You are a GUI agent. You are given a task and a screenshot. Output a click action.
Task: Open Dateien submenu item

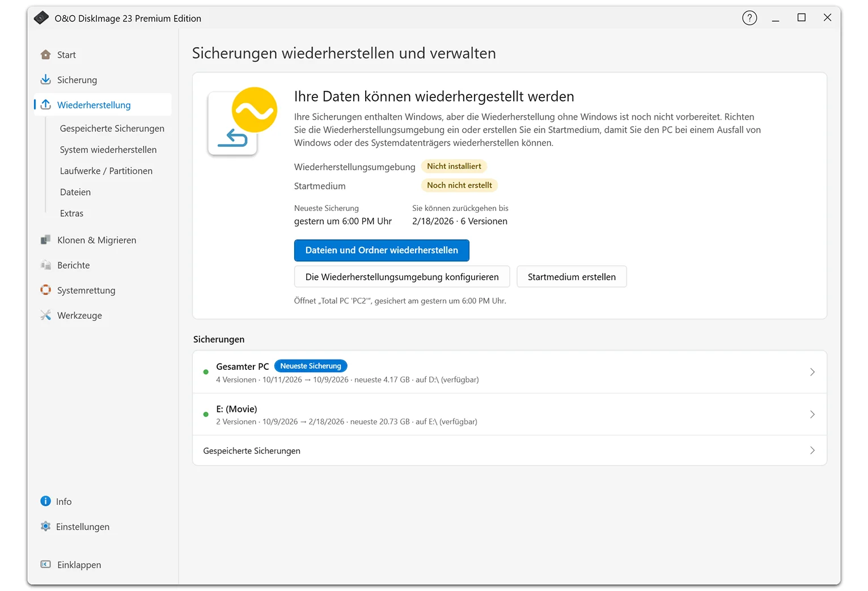click(x=75, y=192)
